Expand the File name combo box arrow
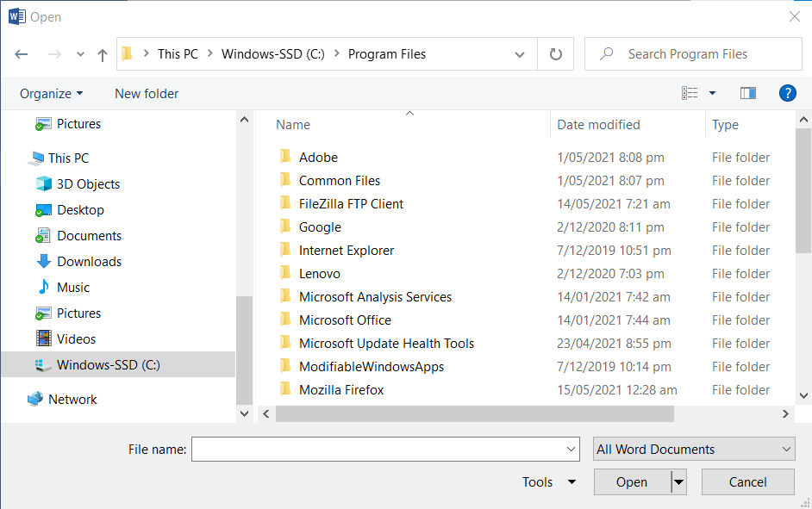 click(x=571, y=449)
